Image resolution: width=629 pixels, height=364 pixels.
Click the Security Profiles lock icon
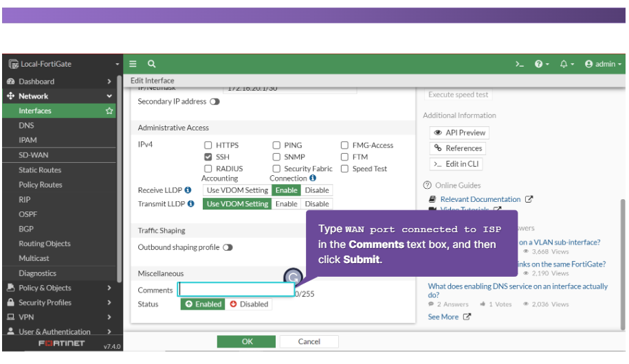click(x=11, y=302)
